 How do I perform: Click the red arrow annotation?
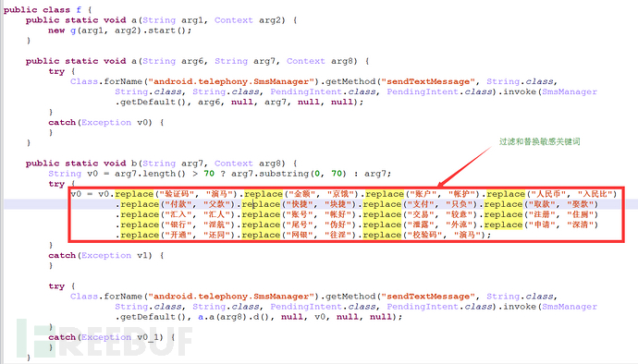point(464,166)
